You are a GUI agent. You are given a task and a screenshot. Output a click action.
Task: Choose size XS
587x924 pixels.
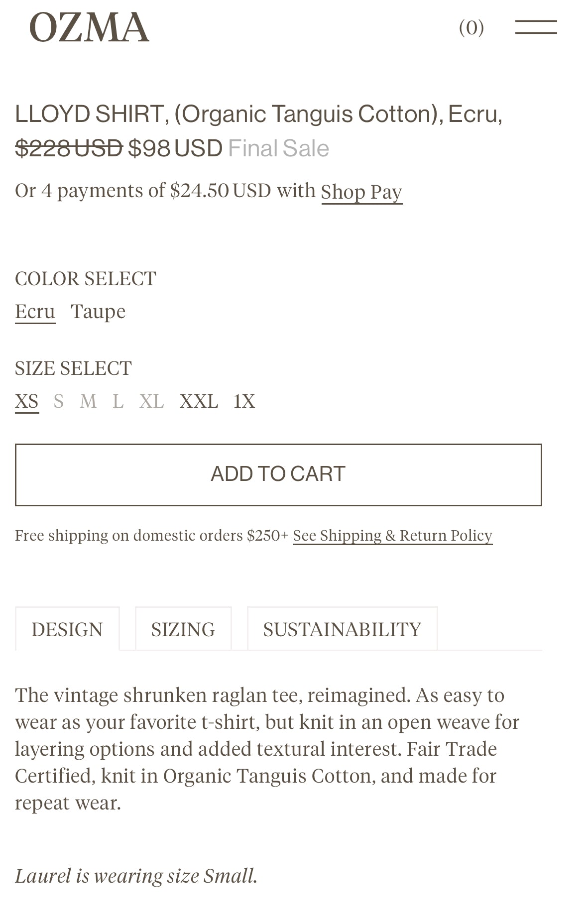click(x=27, y=401)
